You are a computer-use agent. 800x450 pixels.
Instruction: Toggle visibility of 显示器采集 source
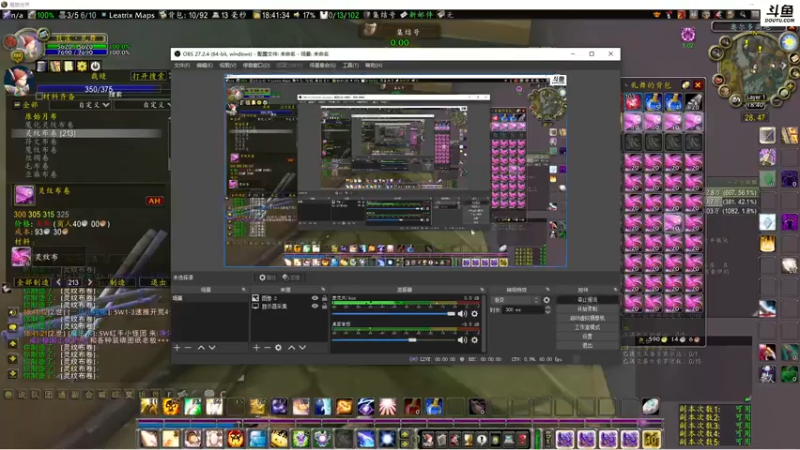315,306
